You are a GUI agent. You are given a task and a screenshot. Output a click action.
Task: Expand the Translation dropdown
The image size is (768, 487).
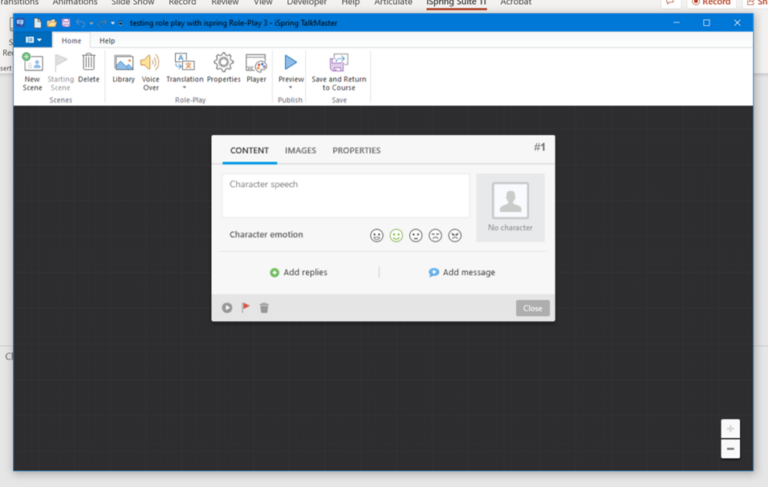(x=184, y=87)
